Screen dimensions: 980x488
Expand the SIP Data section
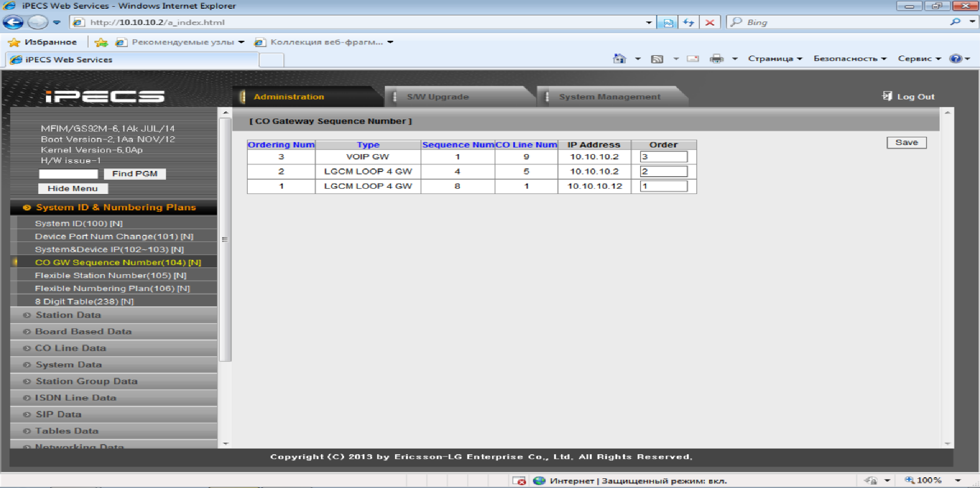58,414
